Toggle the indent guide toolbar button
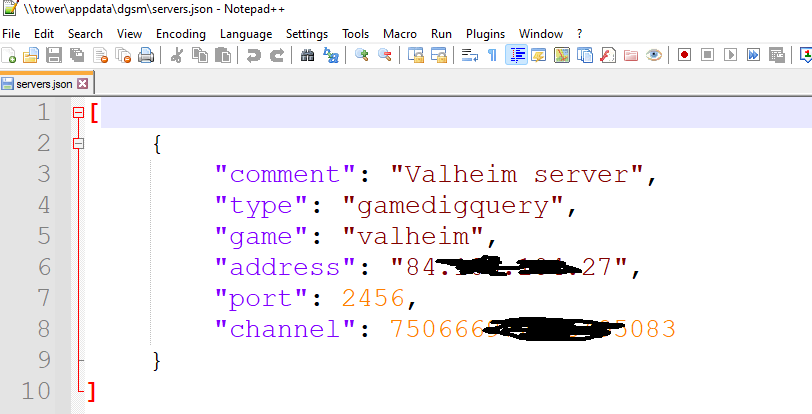The width and height of the screenshot is (812, 414). tap(516, 54)
